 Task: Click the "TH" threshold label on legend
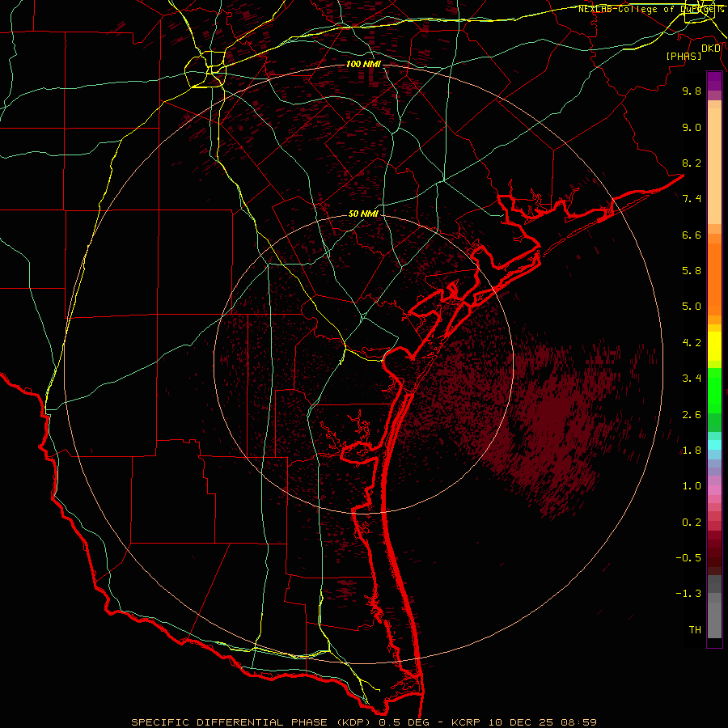click(x=695, y=630)
